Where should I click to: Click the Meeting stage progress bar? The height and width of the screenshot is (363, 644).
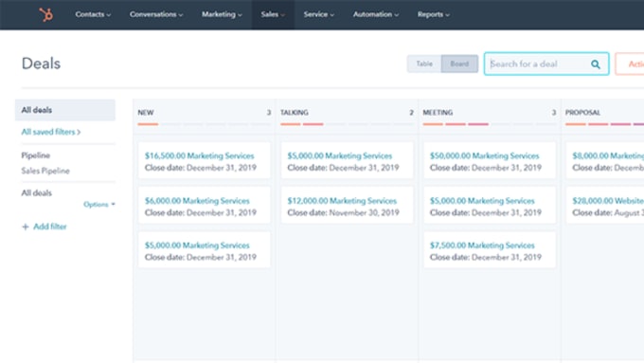(490, 124)
